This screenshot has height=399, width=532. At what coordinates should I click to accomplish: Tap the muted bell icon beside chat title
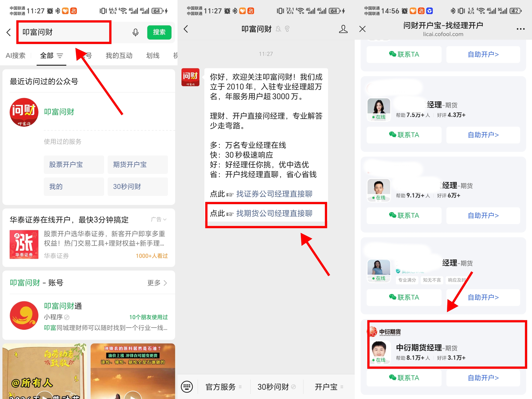(278, 29)
